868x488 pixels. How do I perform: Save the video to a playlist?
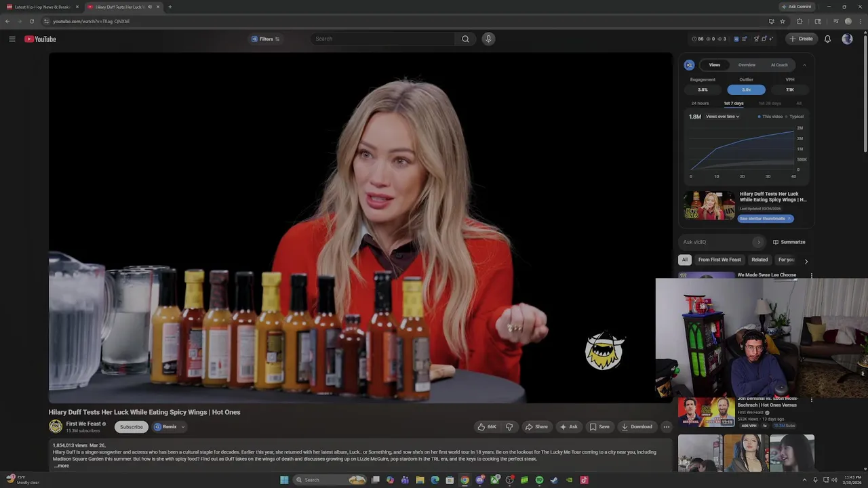[x=599, y=427]
